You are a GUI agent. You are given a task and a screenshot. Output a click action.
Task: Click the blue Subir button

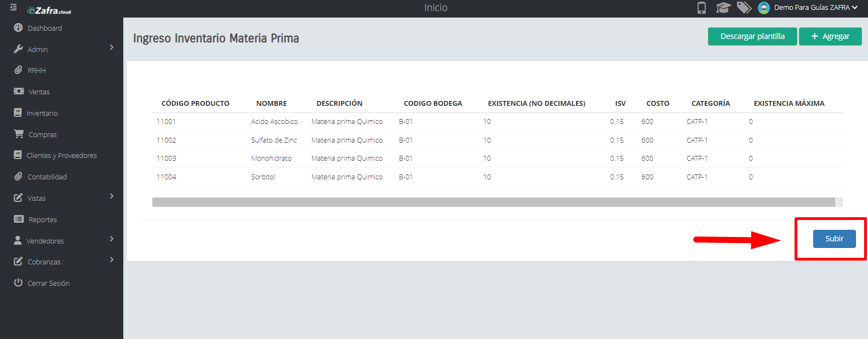[x=834, y=239]
